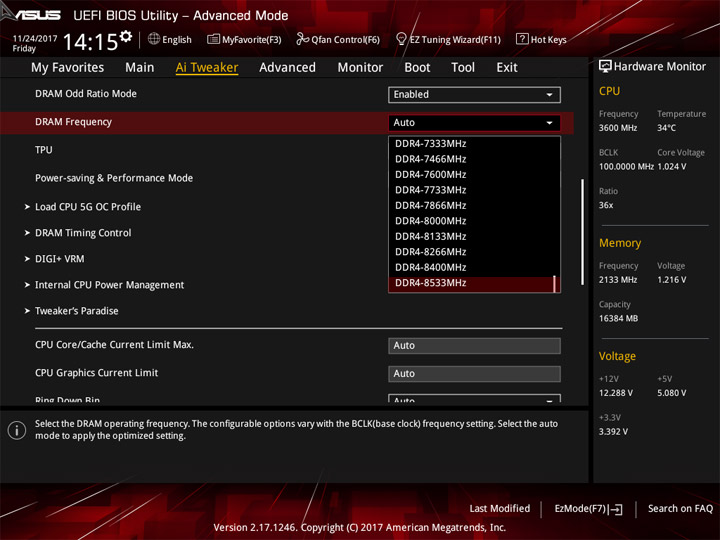Click the Hot Keys question mark icon
720x540 pixels.
[522, 39]
